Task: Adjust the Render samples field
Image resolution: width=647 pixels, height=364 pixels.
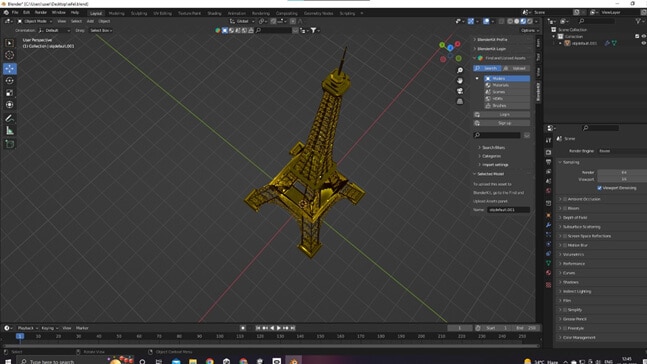Action: coord(622,173)
